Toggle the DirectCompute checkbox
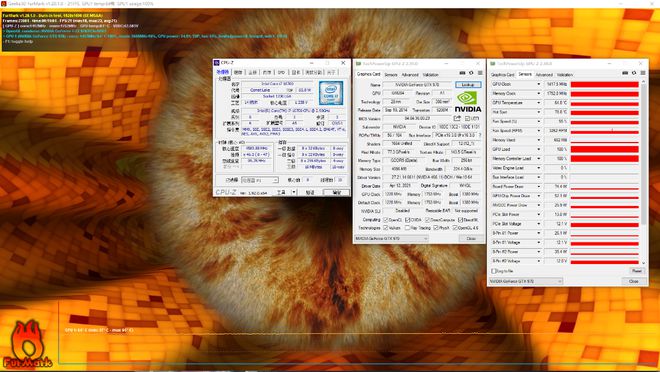 pyautogui.click(x=427, y=220)
